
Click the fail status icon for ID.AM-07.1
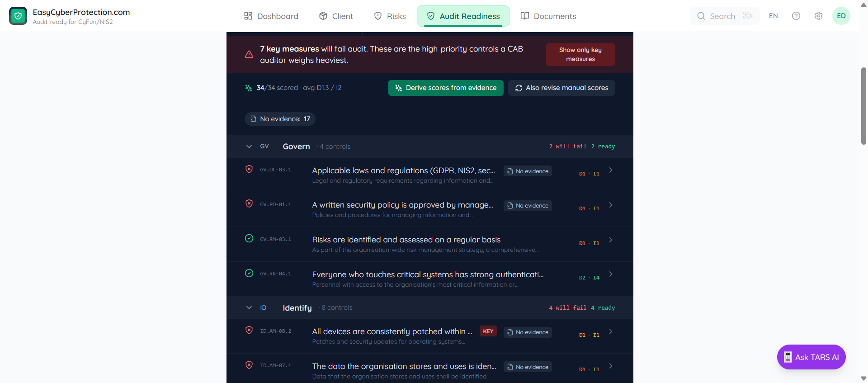249,365
